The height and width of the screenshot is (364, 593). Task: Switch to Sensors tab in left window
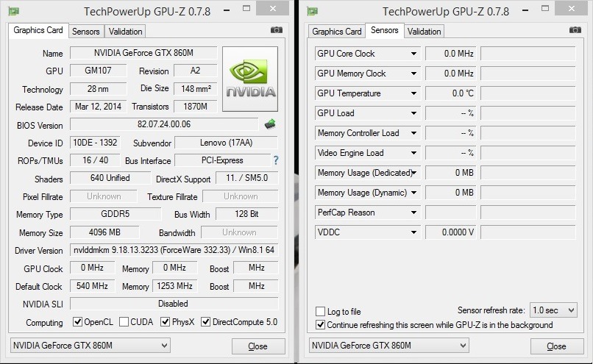[x=85, y=32]
